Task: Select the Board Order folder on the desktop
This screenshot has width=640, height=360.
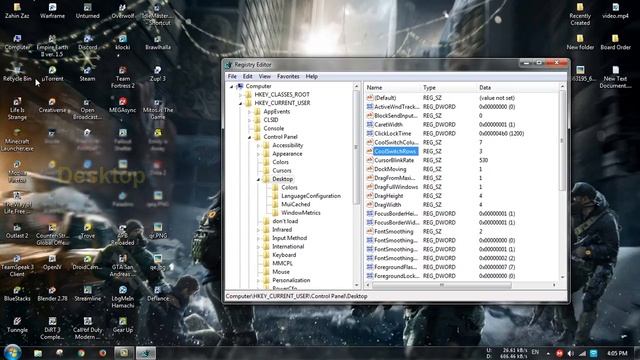Action: point(615,42)
